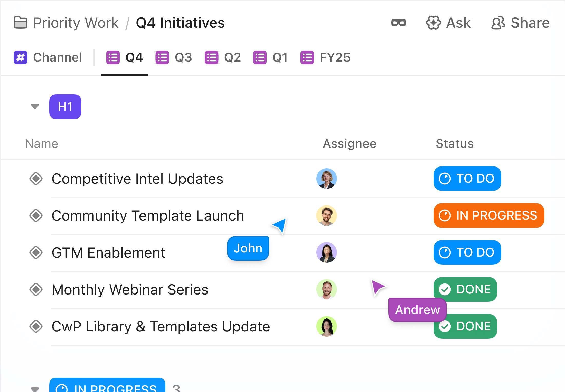The width and height of the screenshot is (565, 392).
Task: Change the IN PROGRESS status on Community Template Launch
Action: coord(488,215)
